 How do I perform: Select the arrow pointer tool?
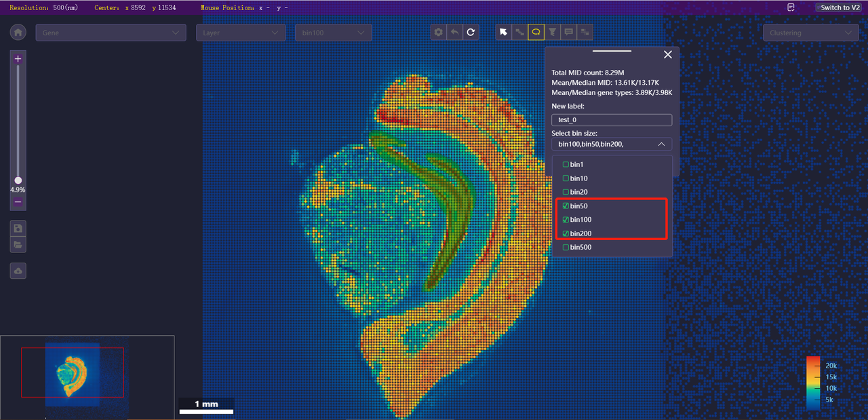(x=503, y=32)
